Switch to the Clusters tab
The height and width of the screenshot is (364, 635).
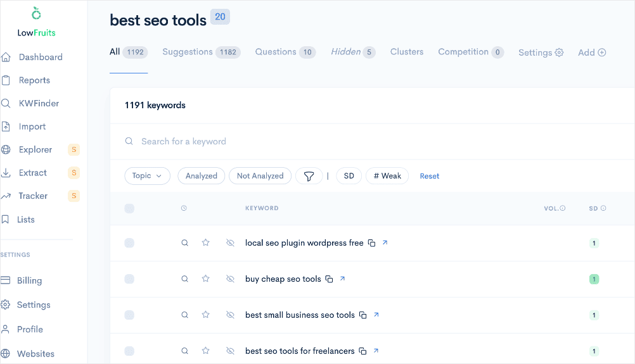[407, 52]
